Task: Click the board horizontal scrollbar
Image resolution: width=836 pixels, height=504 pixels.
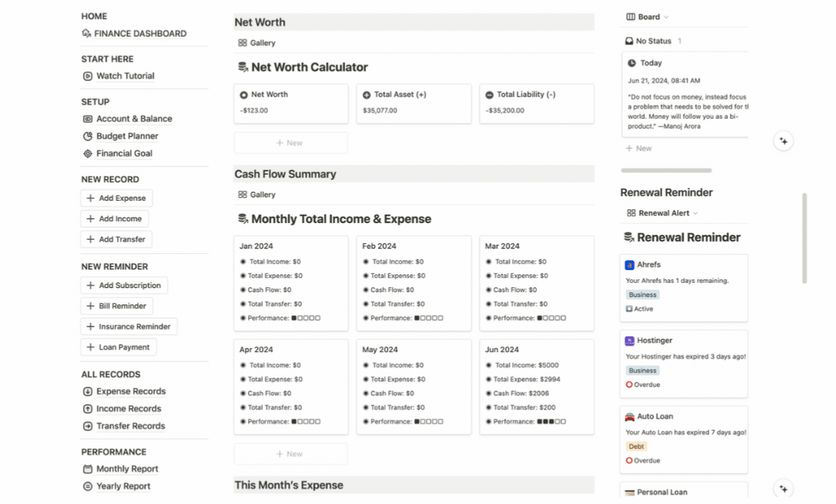Action: [x=666, y=171]
